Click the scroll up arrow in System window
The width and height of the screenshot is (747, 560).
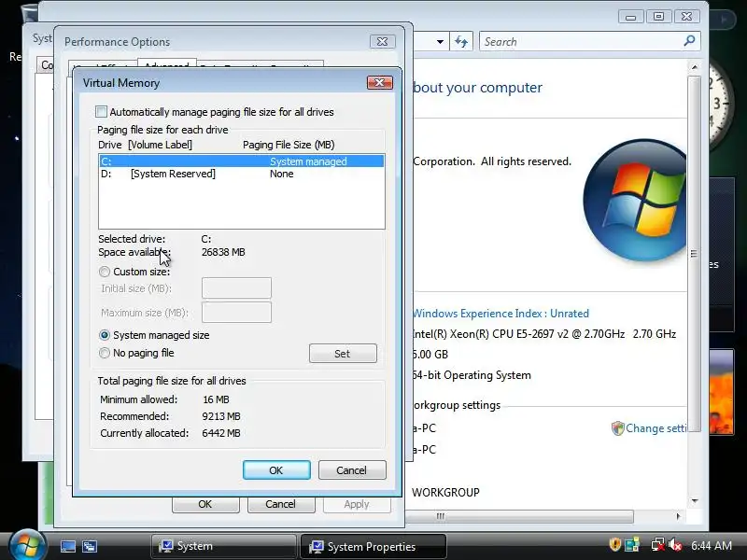click(694, 67)
